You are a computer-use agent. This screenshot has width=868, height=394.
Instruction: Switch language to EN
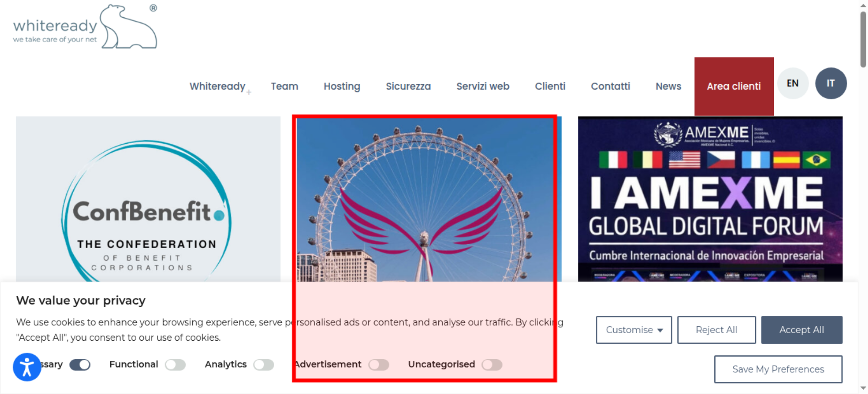(x=792, y=83)
